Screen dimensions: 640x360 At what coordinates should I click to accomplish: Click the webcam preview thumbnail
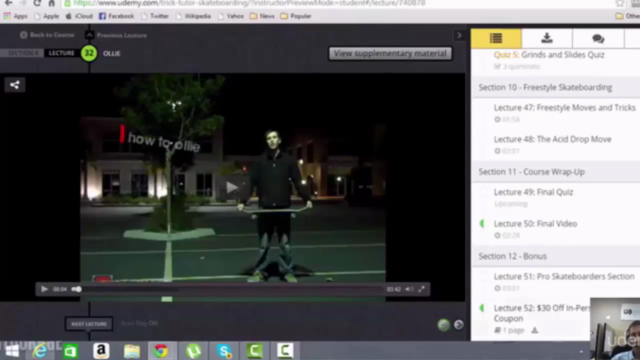click(x=615, y=329)
